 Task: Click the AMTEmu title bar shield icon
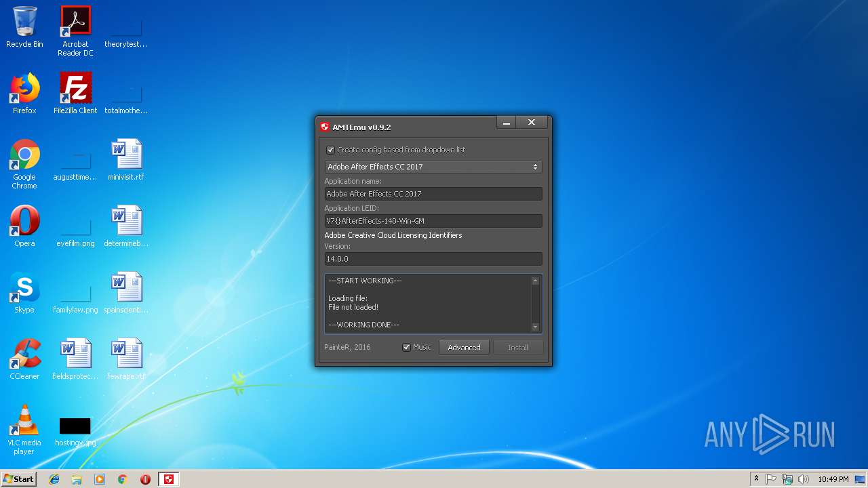point(325,127)
